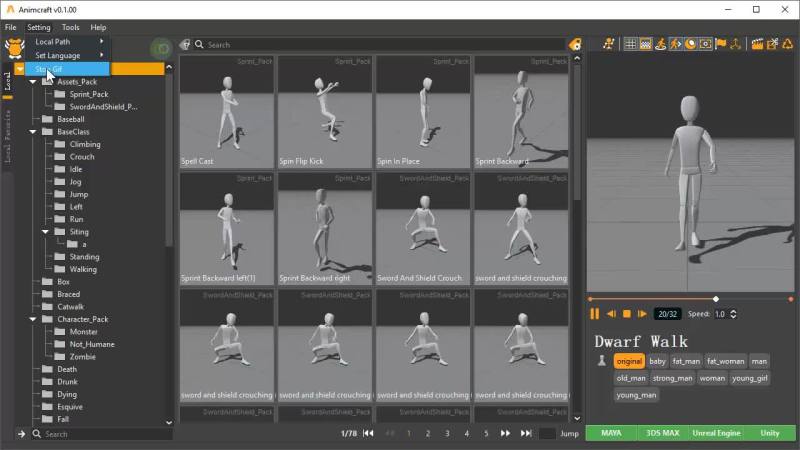Select the original character tag
Viewport: 800px width, 450px height.
pyautogui.click(x=629, y=361)
